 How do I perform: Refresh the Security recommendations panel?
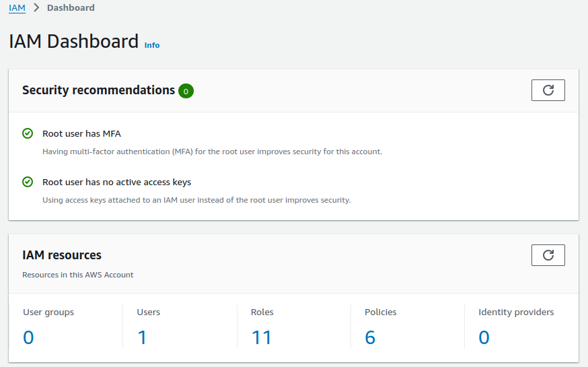tap(548, 90)
